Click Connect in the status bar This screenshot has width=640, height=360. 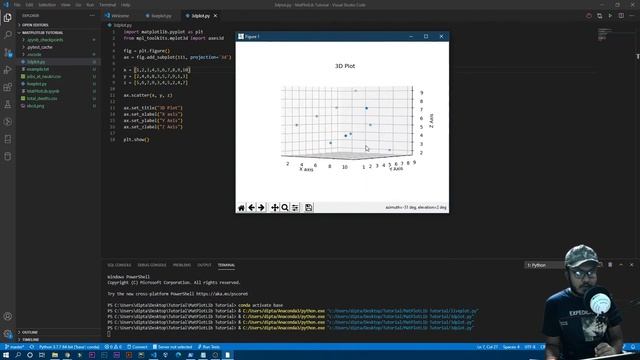(137, 347)
